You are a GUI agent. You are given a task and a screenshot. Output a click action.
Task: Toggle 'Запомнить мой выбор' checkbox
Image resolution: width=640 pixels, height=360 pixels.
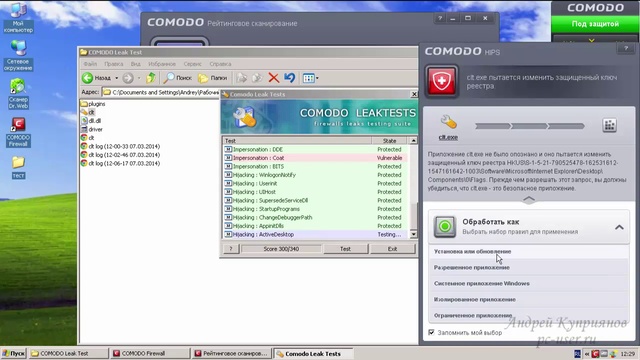(x=431, y=332)
